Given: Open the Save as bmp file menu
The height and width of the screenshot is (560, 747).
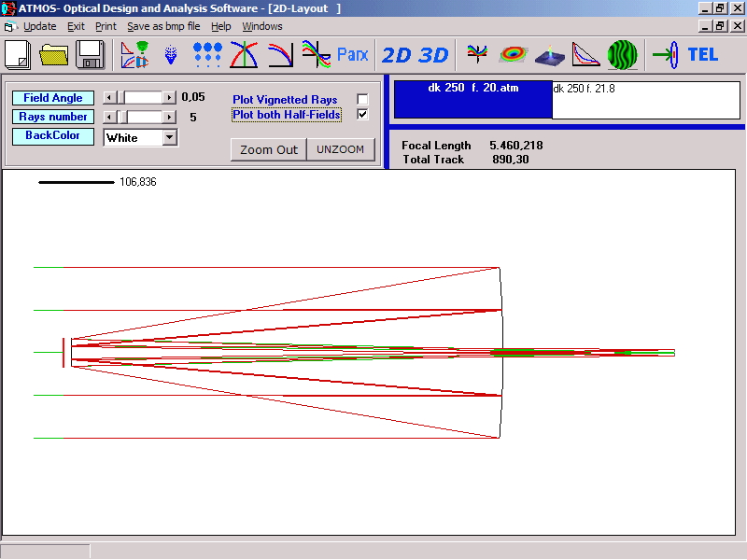Looking at the screenshot, I should point(163,26).
